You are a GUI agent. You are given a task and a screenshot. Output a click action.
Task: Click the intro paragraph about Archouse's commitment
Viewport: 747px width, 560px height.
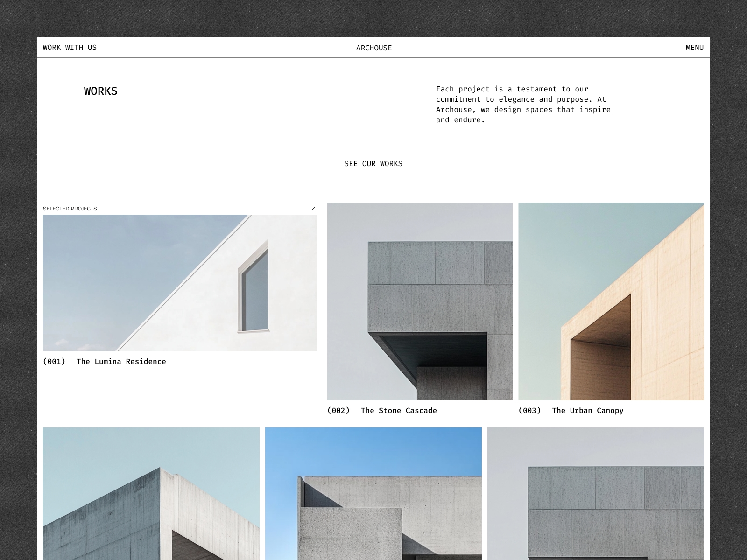522,104
